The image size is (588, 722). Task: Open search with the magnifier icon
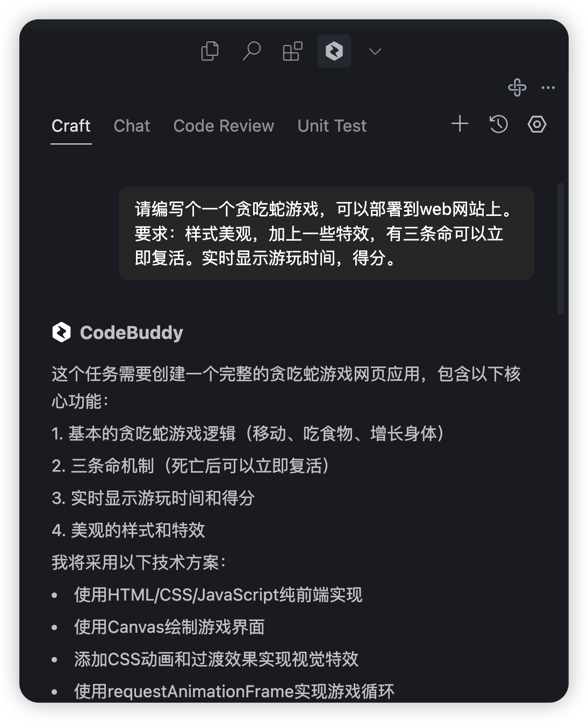point(251,51)
